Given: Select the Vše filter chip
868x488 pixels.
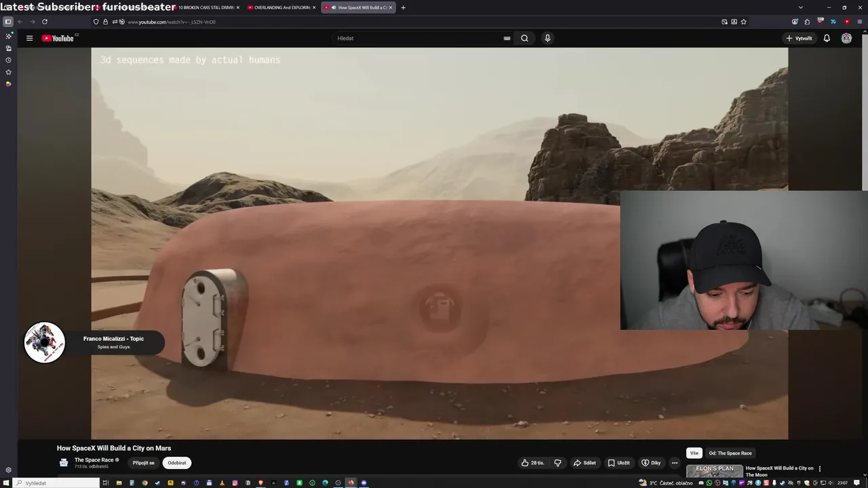Looking at the screenshot, I should pyautogui.click(x=694, y=453).
